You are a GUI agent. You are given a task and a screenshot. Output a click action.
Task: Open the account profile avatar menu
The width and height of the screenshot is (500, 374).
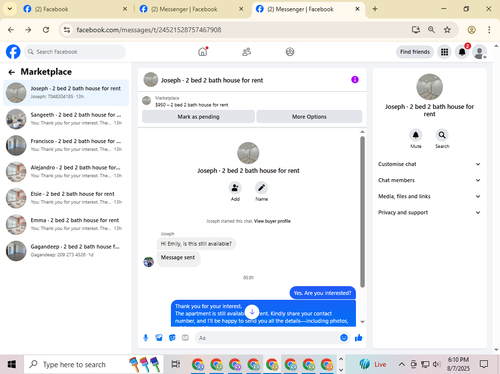480,52
